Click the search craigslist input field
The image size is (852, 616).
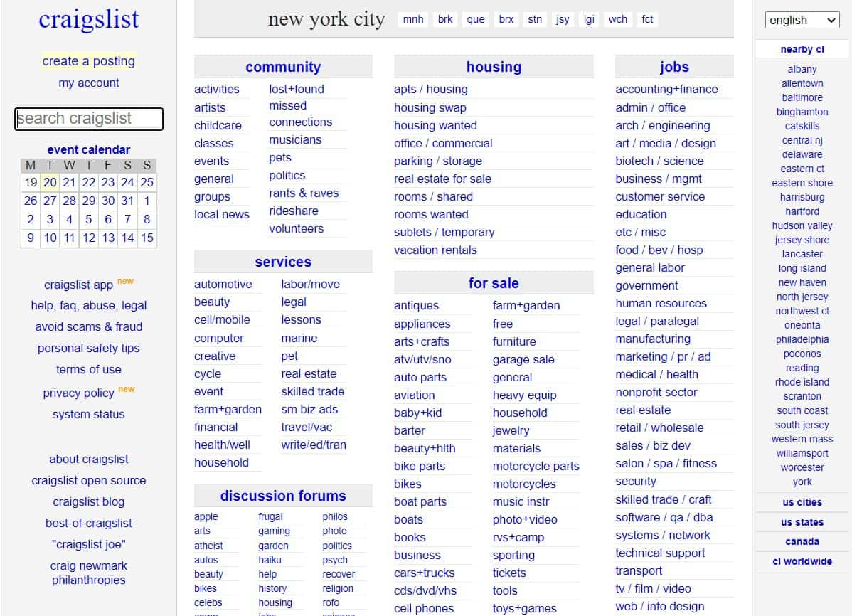click(x=89, y=119)
